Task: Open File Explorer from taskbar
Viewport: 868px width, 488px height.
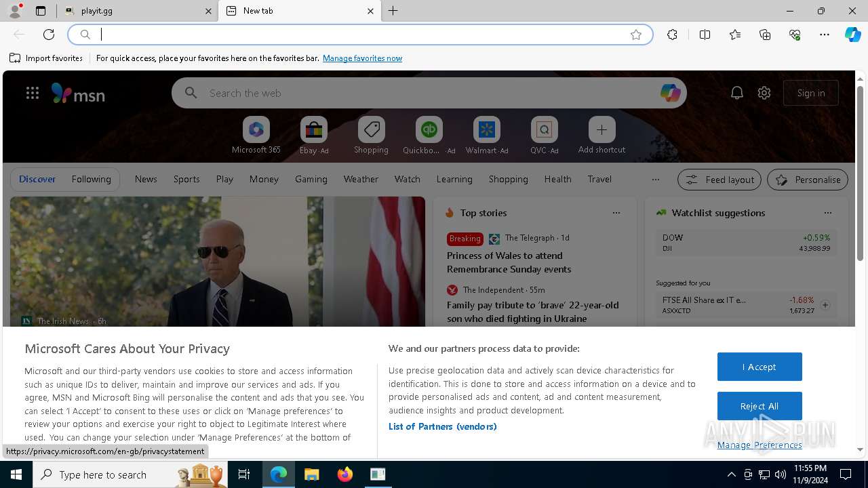Action: coord(311,474)
